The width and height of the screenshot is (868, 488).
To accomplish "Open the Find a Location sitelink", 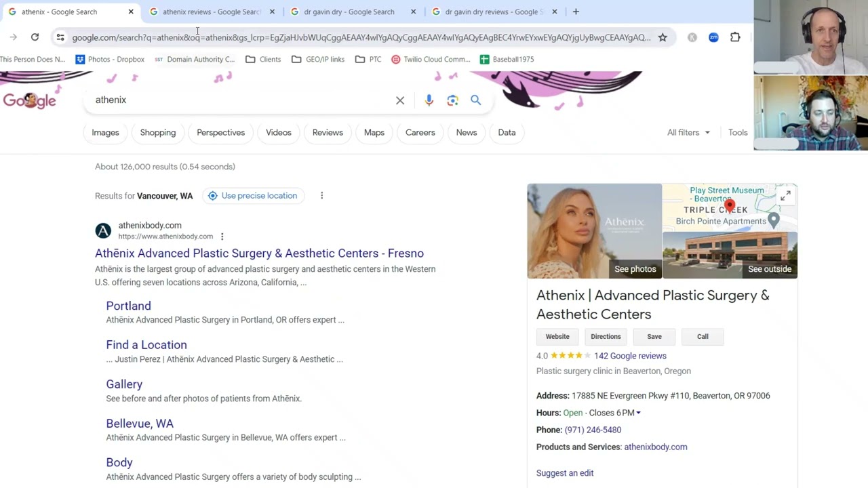I will [x=146, y=346].
